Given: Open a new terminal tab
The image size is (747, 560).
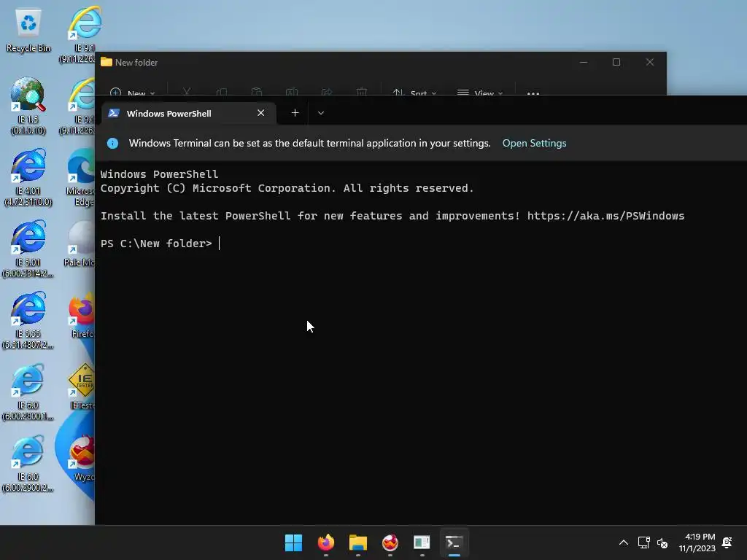Looking at the screenshot, I should 295,113.
